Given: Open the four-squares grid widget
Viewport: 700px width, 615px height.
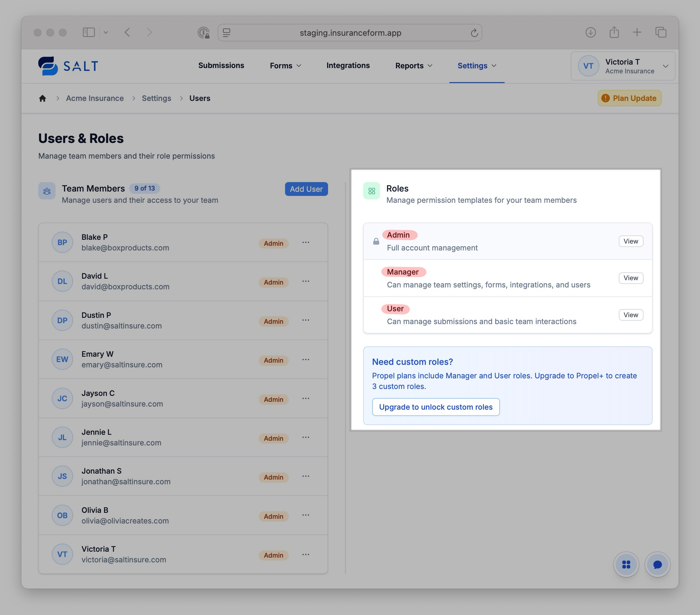Looking at the screenshot, I should click(626, 564).
